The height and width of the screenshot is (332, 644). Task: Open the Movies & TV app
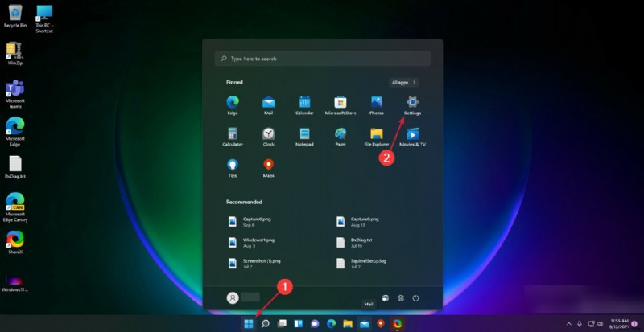[x=412, y=137]
